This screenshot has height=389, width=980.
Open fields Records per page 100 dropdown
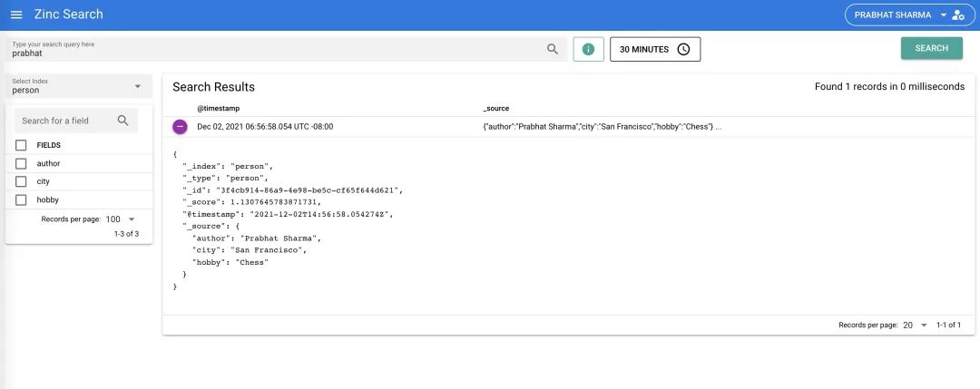point(120,219)
